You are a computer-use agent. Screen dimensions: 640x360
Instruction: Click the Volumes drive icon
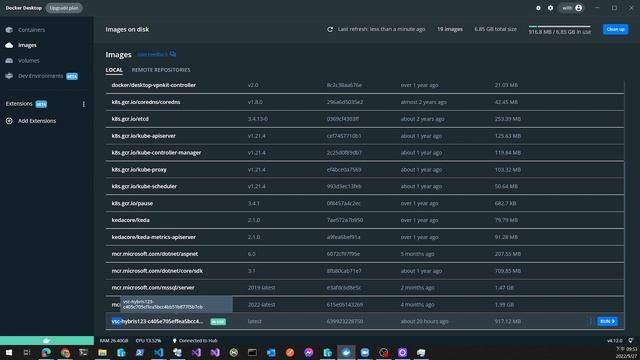pyautogui.click(x=9, y=60)
